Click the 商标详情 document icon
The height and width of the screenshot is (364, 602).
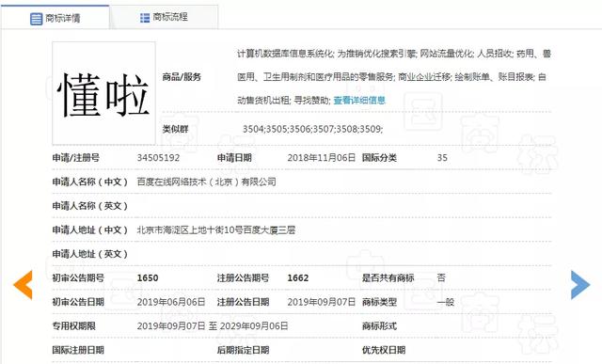(36, 19)
